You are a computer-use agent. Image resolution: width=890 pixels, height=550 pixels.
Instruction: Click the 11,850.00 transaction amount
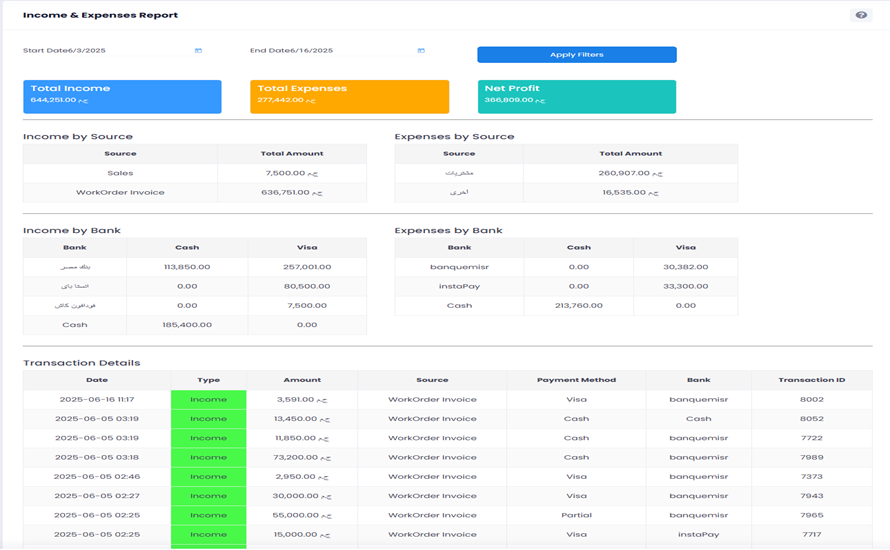tap(302, 438)
